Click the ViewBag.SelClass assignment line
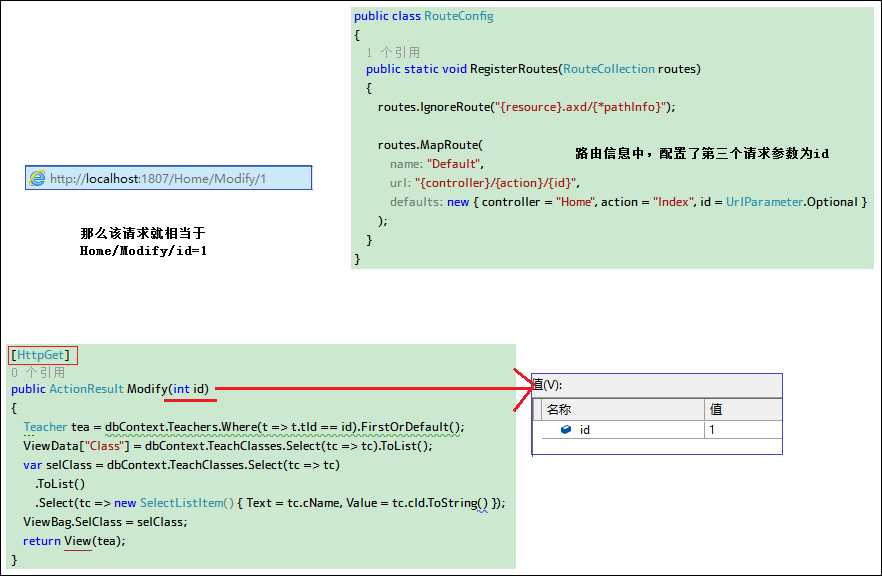882x576 pixels. pyautogui.click(x=105, y=522)
